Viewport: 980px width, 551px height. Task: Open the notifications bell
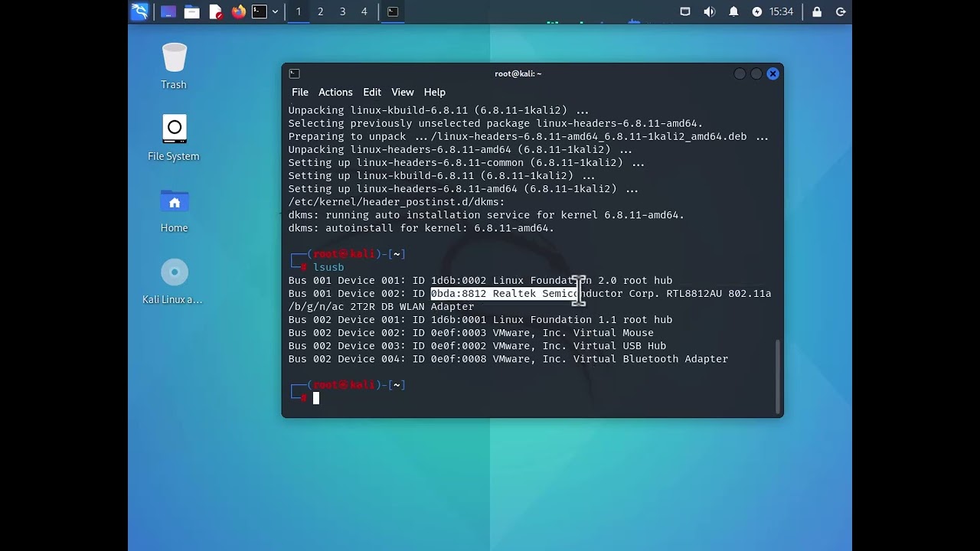(733, 11)
